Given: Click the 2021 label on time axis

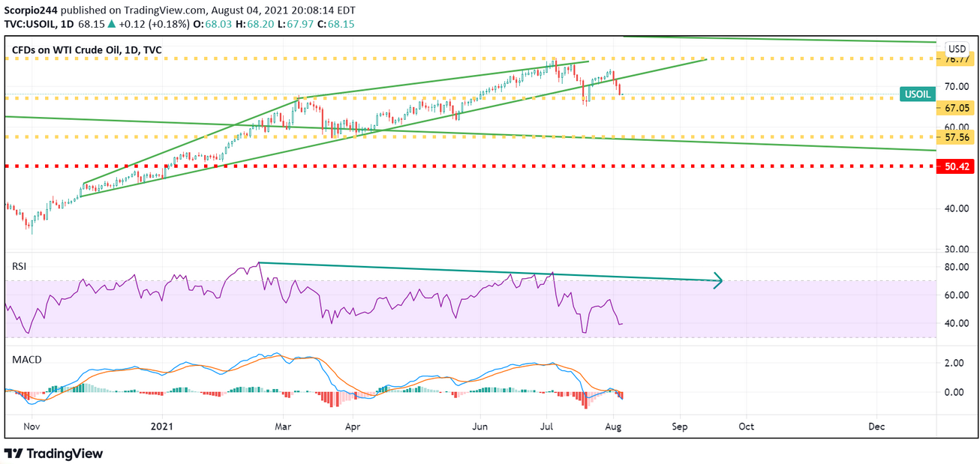Looking at the screenshot, I should click(161, 427).
